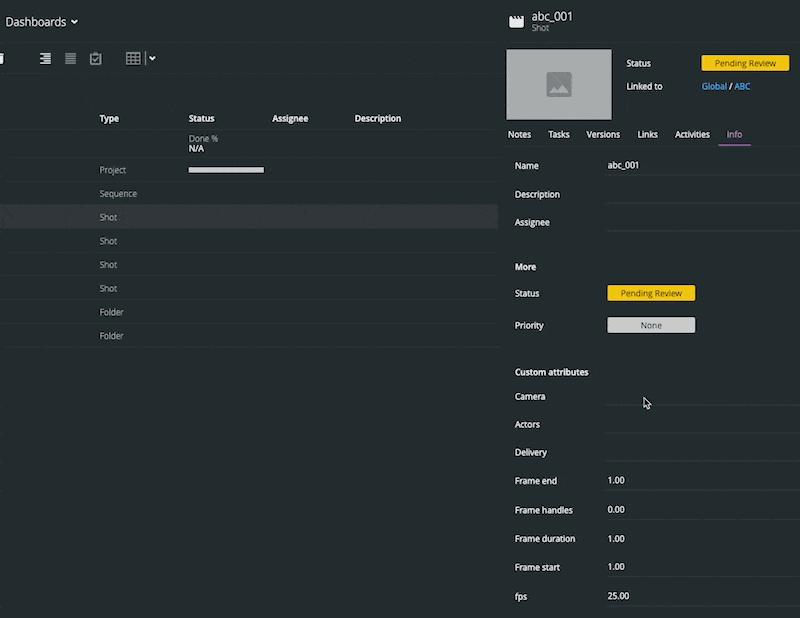Click the indented tree view icon
The height and width of the screenshot is (618, 800).
coord(45,59)
